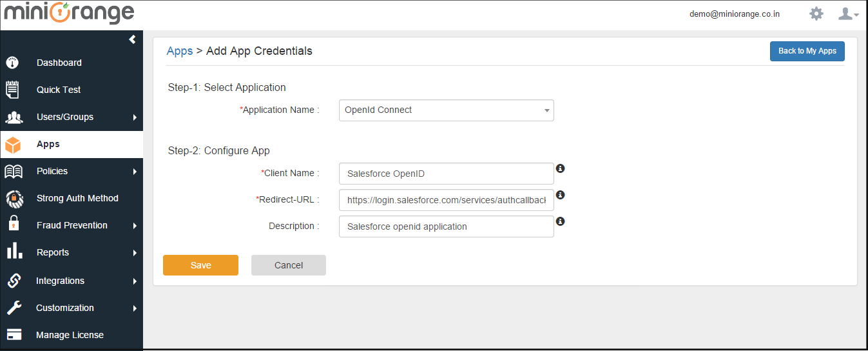Click into the Redirect-URL field
Viewport: 868px width, 351px height.
(446, 200)
